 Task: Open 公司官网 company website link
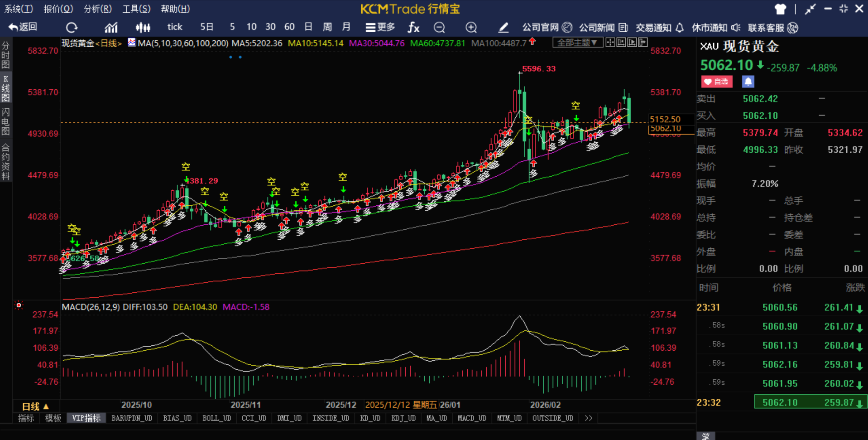pos(547,28)
